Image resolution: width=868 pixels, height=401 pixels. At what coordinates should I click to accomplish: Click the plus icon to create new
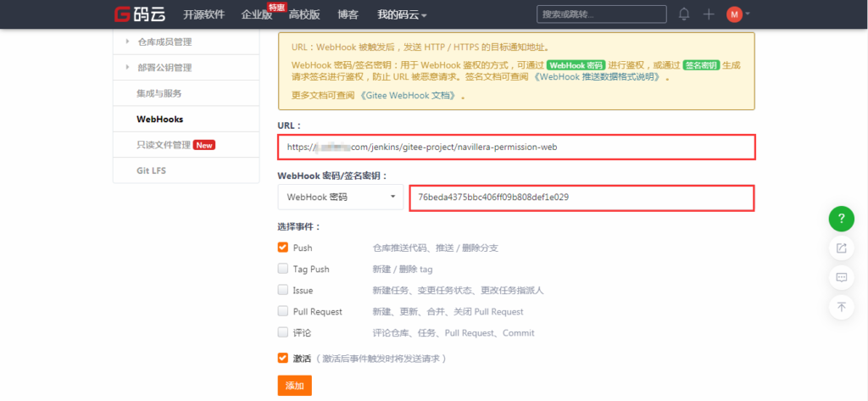pos(709,14)
